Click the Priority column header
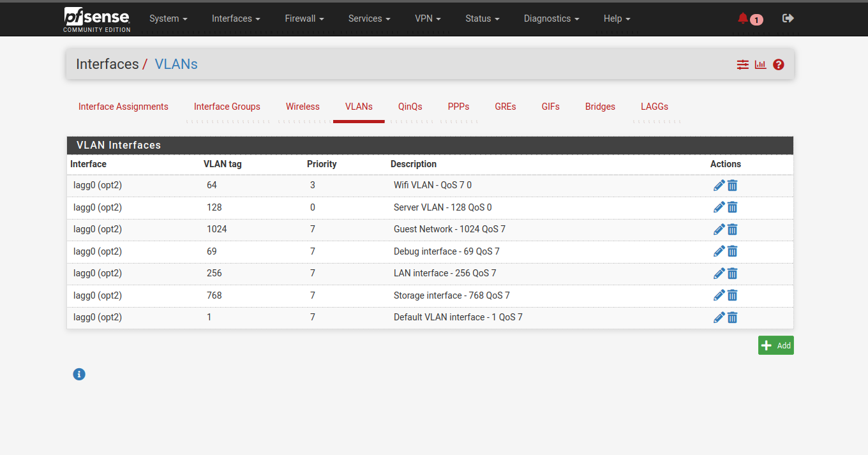This screenshot has width=868, height=455. pyautogui.click(x=322, y=164)
